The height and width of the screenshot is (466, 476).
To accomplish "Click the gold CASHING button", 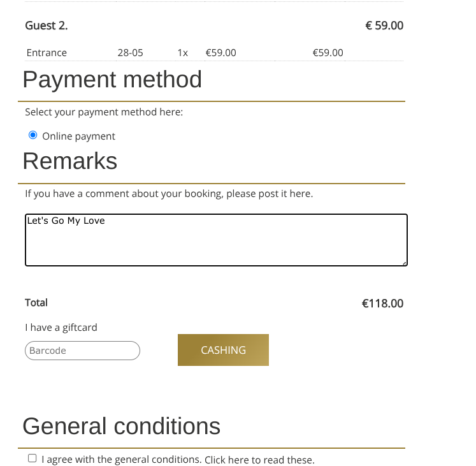I will (224, 350).
